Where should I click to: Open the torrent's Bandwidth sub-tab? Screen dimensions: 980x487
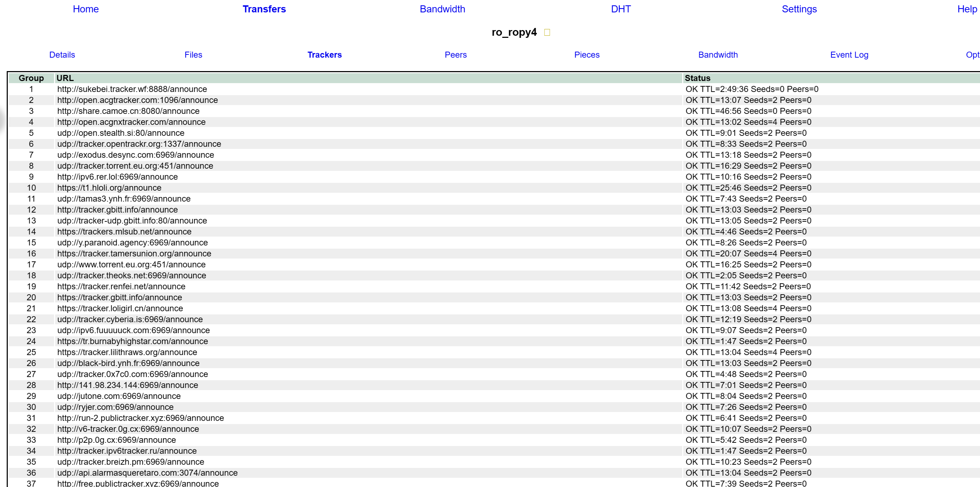pyautogui.click(x=718, y=55)
